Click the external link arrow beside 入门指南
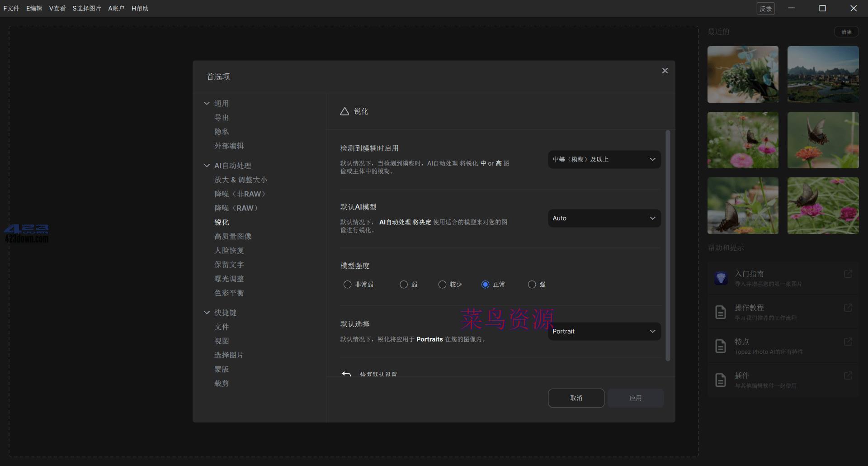The image size is (868, 466). click(848, 274)
